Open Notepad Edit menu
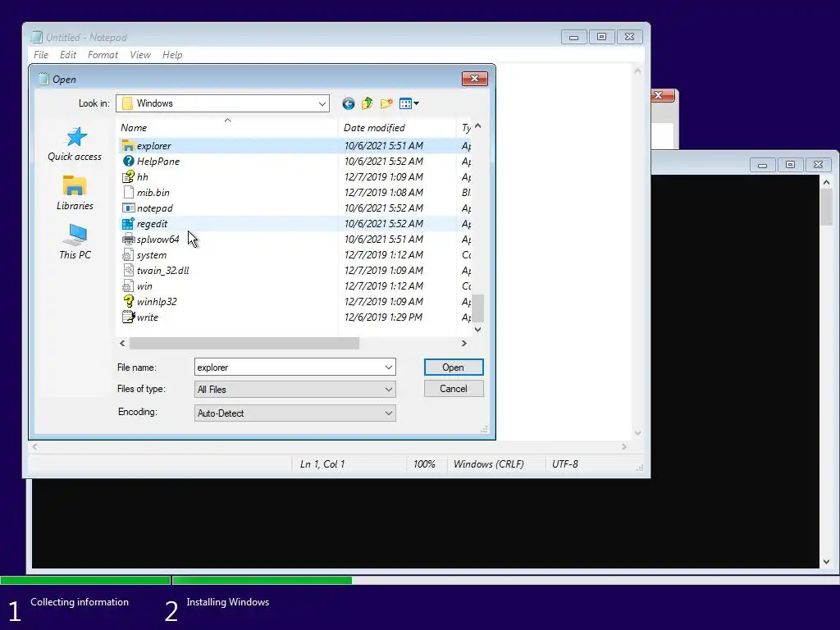Image resolution: width=840 pixels, height=630 pixels. [x=67, y=55]
